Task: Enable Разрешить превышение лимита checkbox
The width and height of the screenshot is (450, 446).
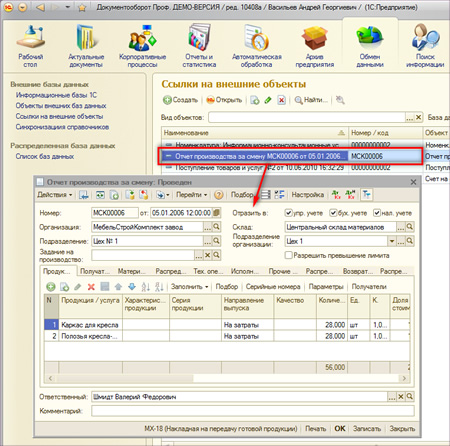Action: point(289,255)
